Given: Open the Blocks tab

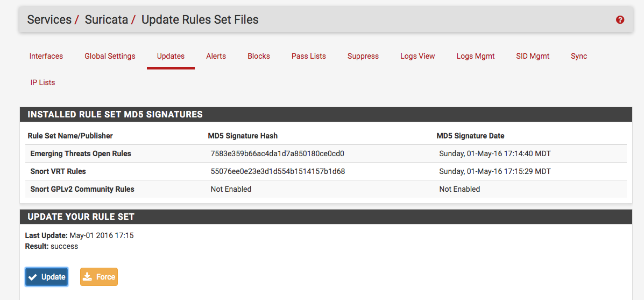Looking at the screenshot, I should coord(259,56).
